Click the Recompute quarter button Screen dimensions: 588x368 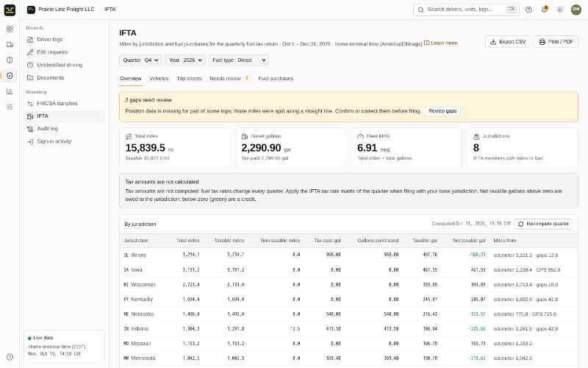(x=543, y=224)
